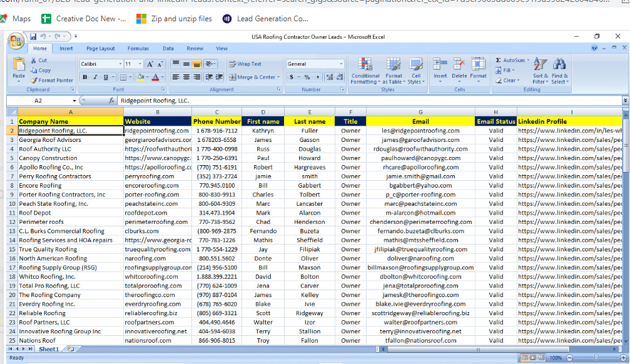Switch to the Page Layout ribbon tab
The image size is (630, 364).
coord(100,48)
